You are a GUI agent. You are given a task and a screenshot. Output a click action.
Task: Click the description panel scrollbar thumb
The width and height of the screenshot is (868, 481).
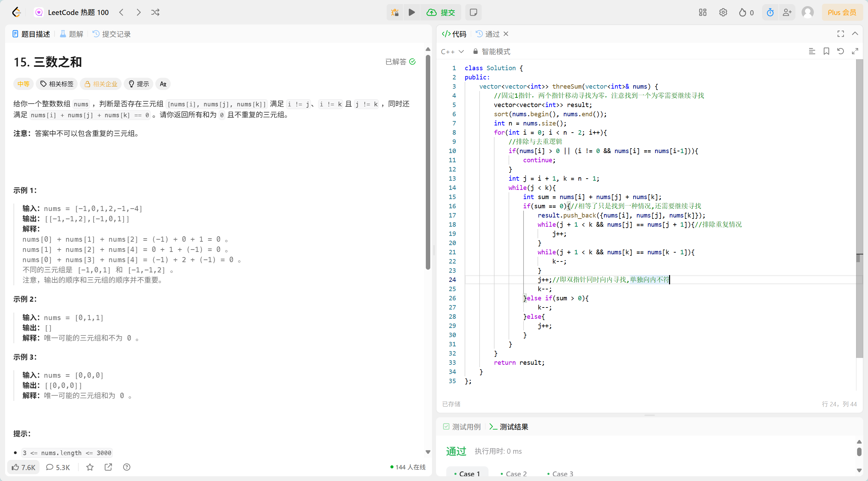tap(428, 162)
